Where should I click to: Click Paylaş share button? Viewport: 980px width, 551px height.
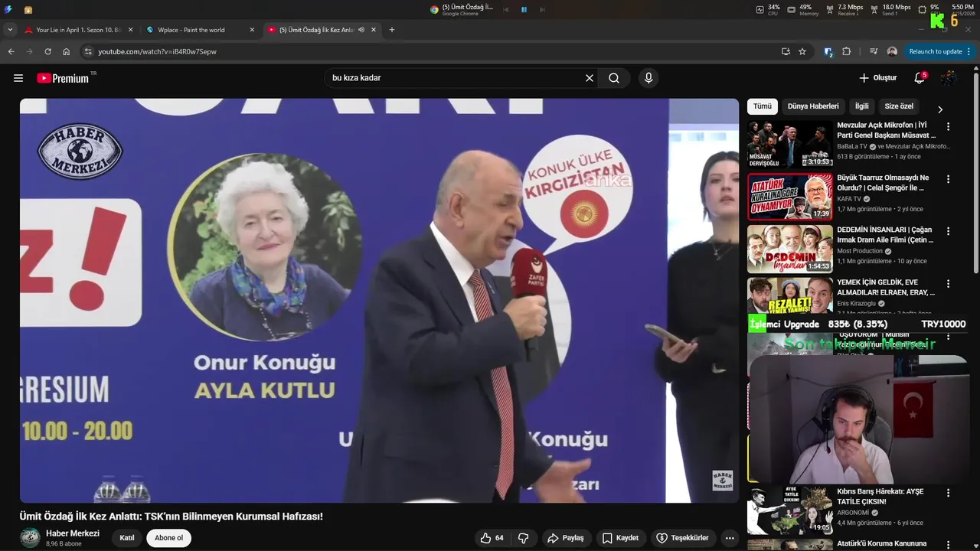pos(566,538)
